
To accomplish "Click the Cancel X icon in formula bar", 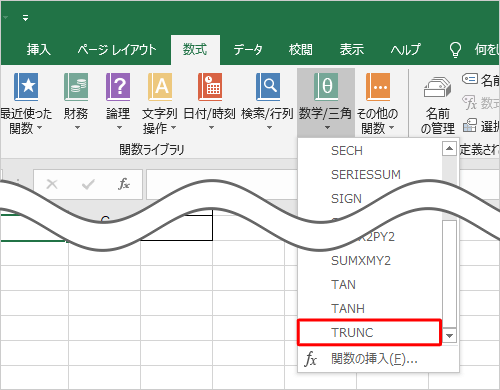I will (x=52, y=184).
